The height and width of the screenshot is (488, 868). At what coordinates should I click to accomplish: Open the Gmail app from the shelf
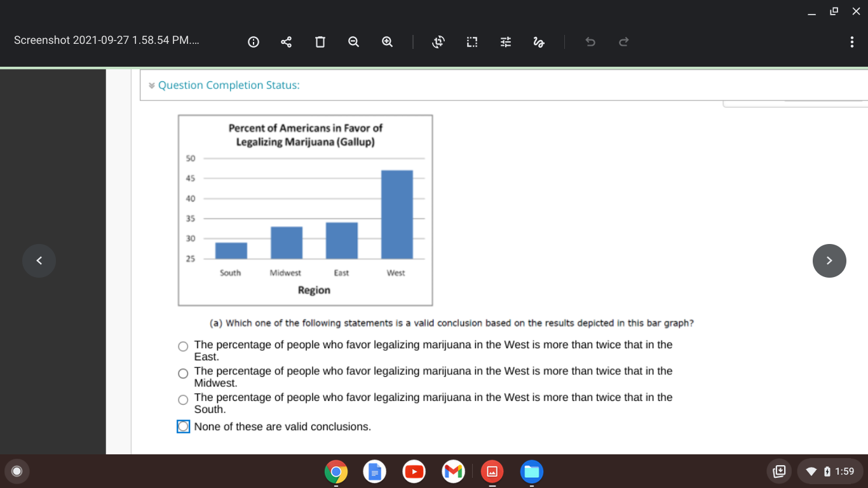point(453,471)
